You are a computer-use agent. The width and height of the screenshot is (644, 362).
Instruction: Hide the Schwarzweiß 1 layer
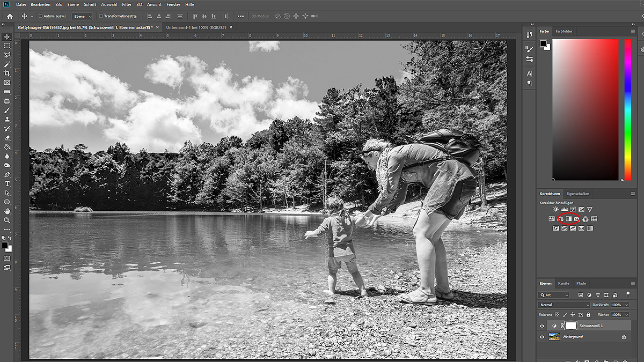click(x=541, y=326)
